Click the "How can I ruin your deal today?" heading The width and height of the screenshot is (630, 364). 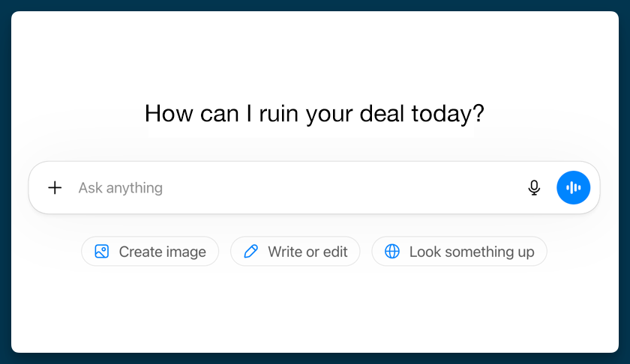[x=314, y=114]
